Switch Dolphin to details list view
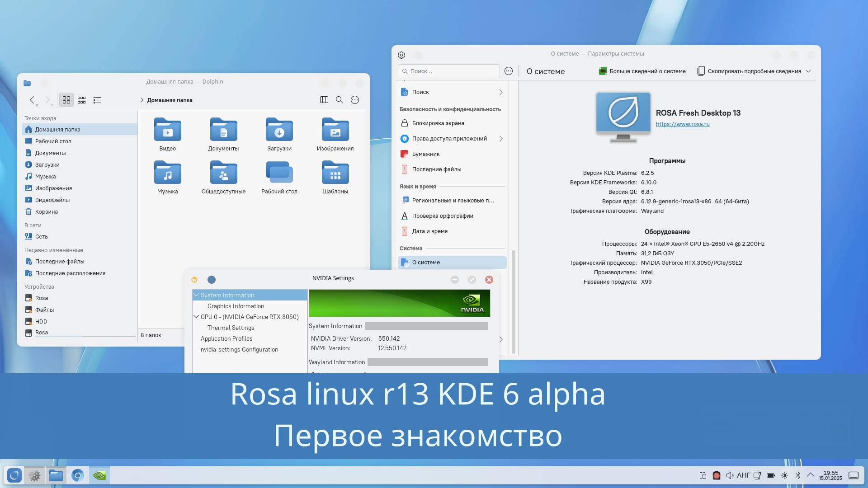 (x=97, y=100)
